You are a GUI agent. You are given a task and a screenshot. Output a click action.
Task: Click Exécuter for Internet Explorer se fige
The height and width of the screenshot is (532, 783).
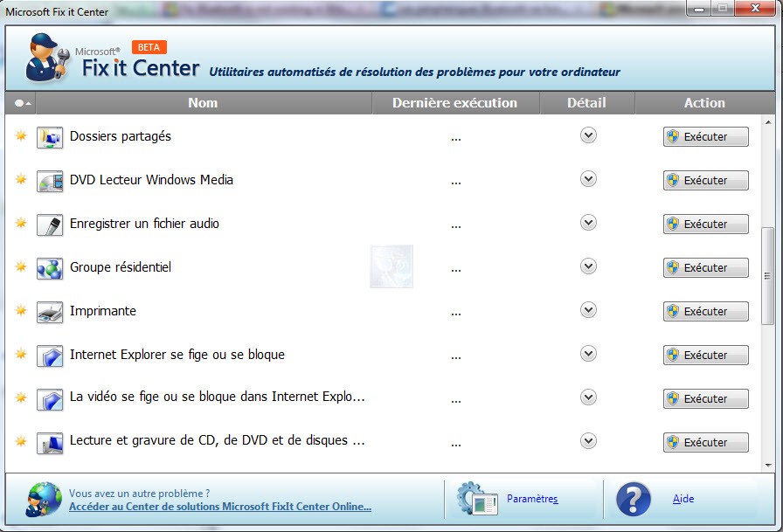click(x=705, y=355)
